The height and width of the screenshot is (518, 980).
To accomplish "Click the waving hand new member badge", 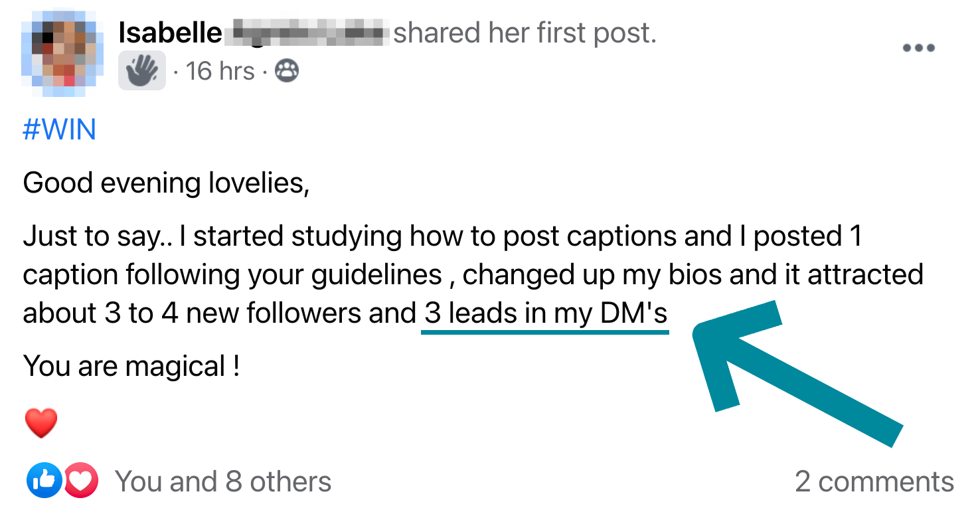I will click(x=141, y=70).
